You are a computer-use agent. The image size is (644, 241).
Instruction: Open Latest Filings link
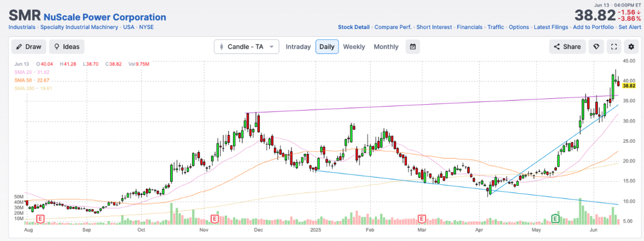551,27
